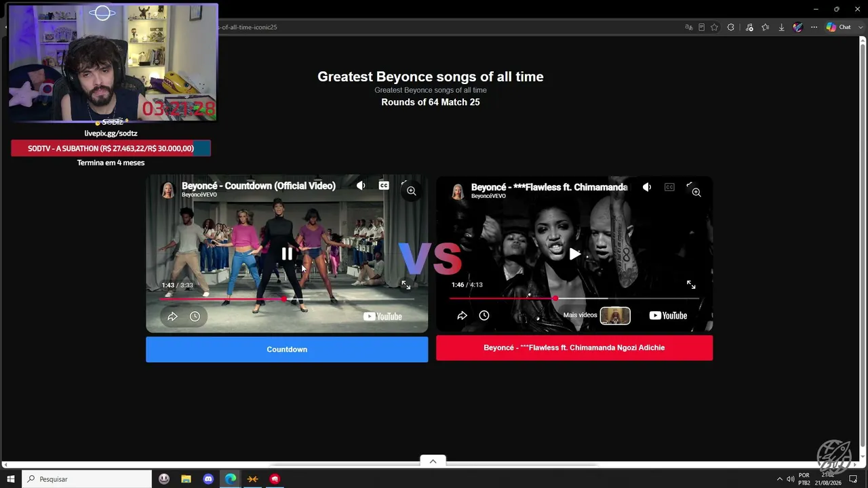Screen dimensions: 868x488
Task: Open the red fist app in taskbar
Action: pos(275,479)
